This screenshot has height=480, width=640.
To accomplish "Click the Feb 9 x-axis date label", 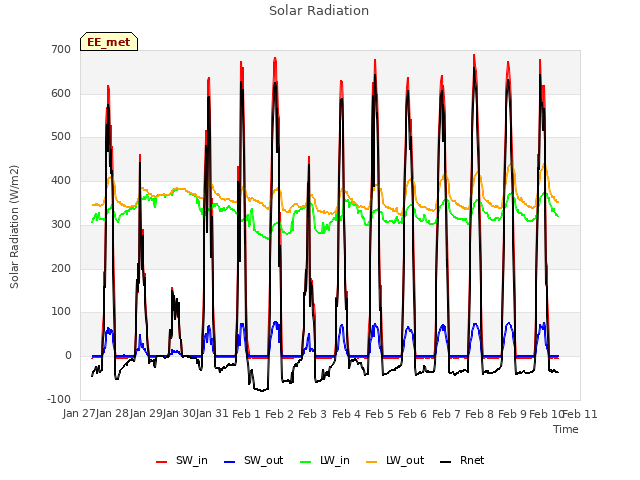I will [513, 414].
